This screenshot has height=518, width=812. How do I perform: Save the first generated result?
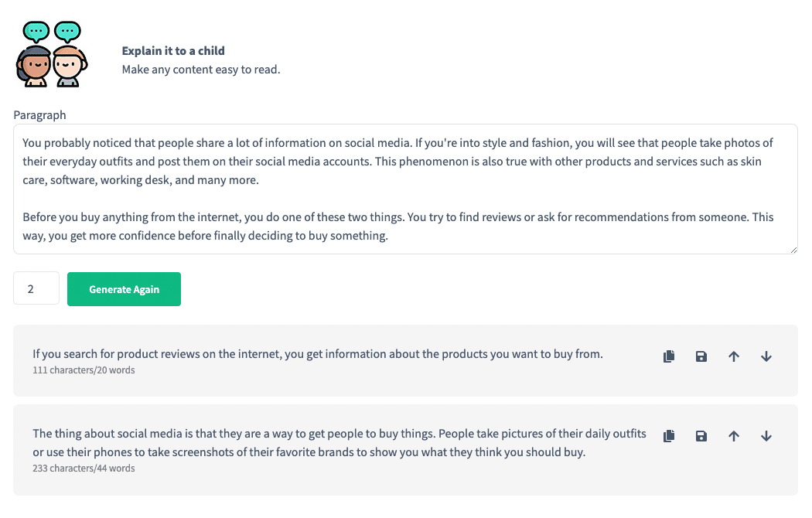click(701, 356)
